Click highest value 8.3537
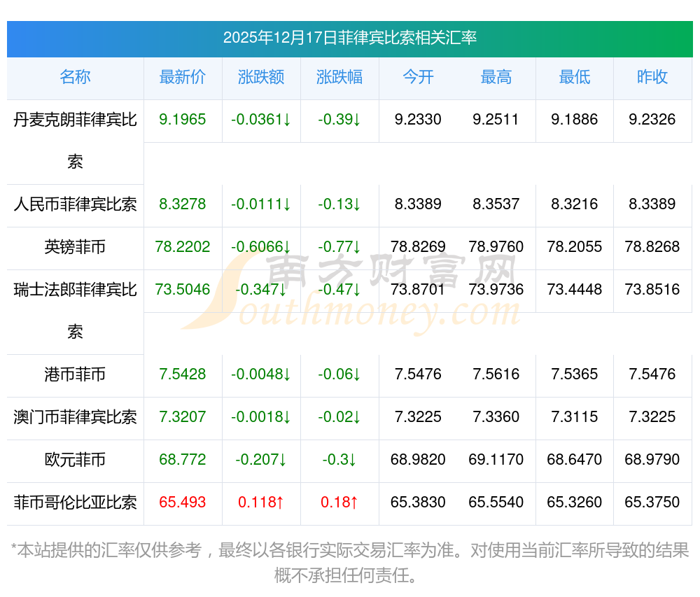700x597 pixels. coord(496,204)
